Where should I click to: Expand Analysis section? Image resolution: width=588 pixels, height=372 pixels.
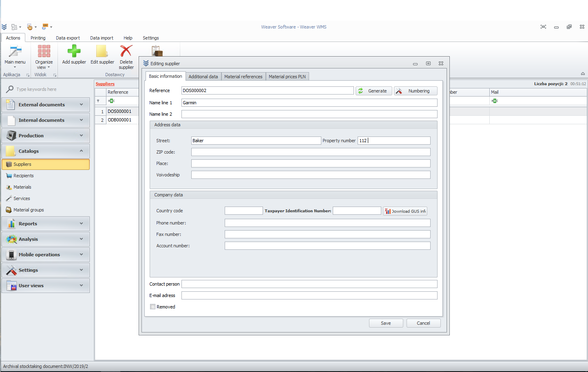(46, 239)
